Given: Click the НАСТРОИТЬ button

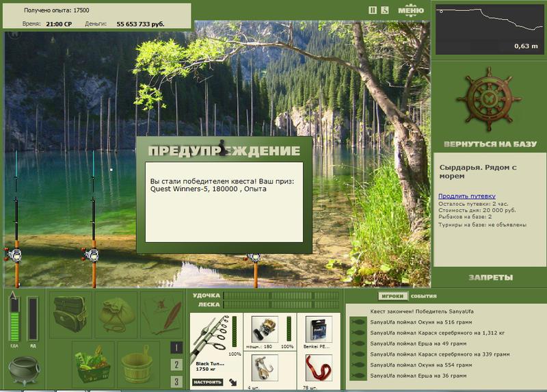Looking at the screenshot, I should pos(208,382).
